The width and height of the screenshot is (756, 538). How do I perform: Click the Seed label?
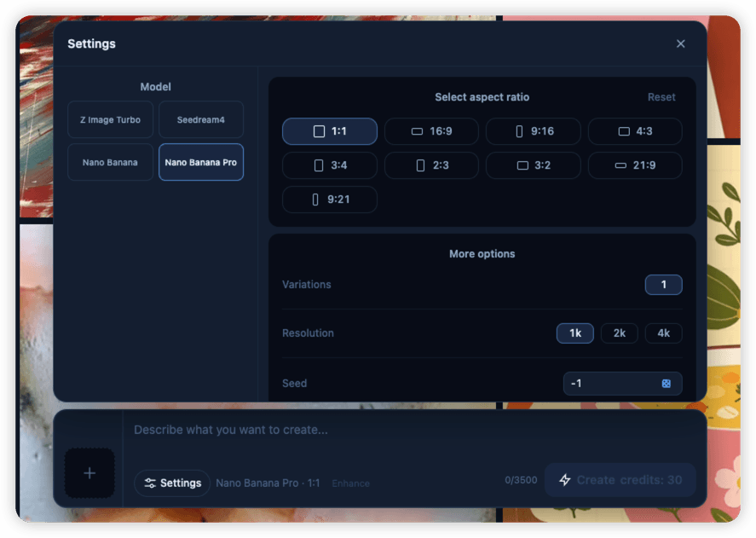295,383
